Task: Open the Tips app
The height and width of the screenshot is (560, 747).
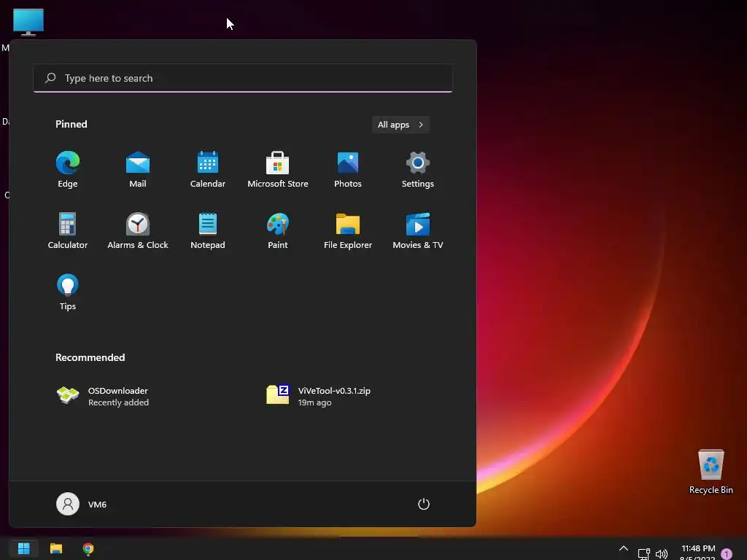Action: pos(68,292)
